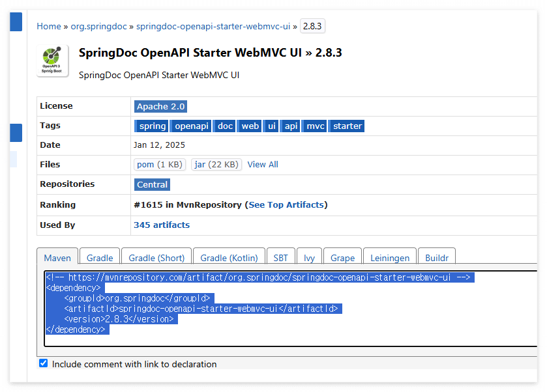The height and width of the screenshot is (392, 547).
Task: Click the Used By row label
Action: pos(57,225)
